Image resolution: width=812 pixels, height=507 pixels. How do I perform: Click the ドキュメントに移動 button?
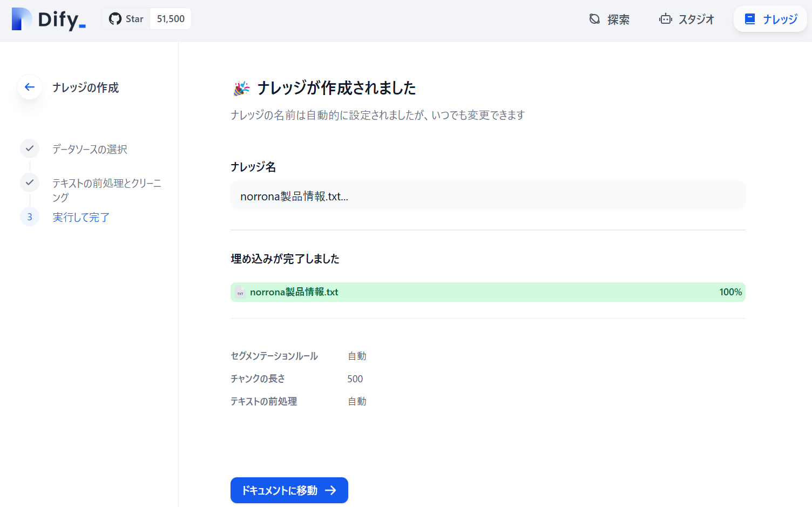tap(289, 490)
